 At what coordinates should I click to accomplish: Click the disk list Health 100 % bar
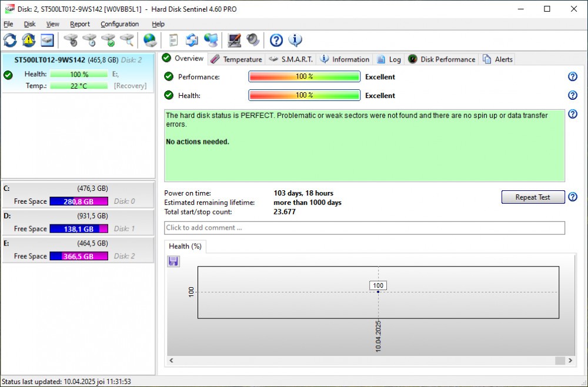click(79, 74)
